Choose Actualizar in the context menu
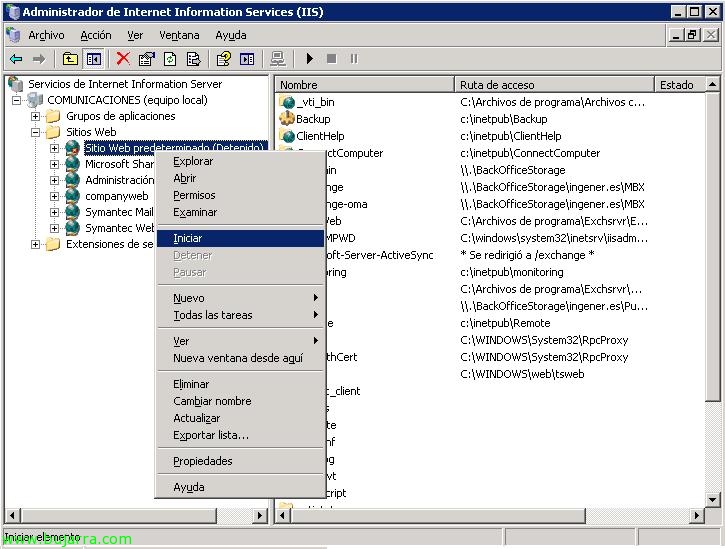The height and width of the screenshot is (549, 725). (x=240, y=418)
